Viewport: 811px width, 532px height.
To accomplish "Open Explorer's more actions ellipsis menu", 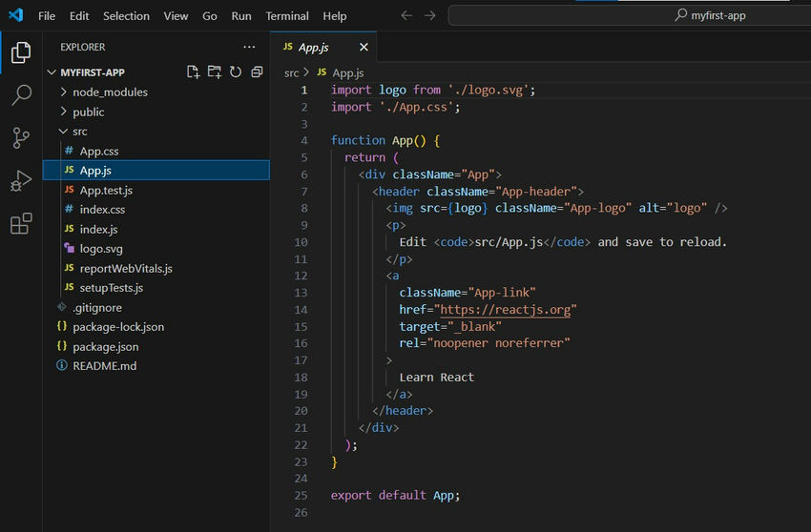I will pos(249,47).
